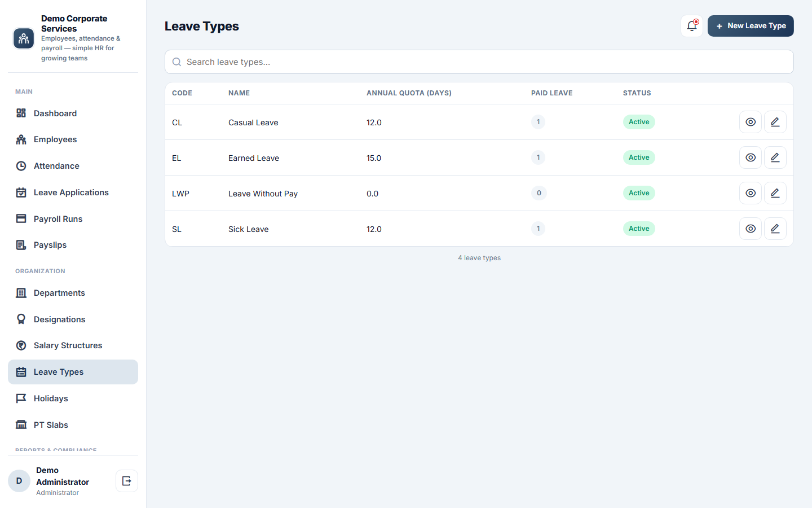Open Salary Structures
The width and height of the screenshot is (812, 508).
point(73,345)
